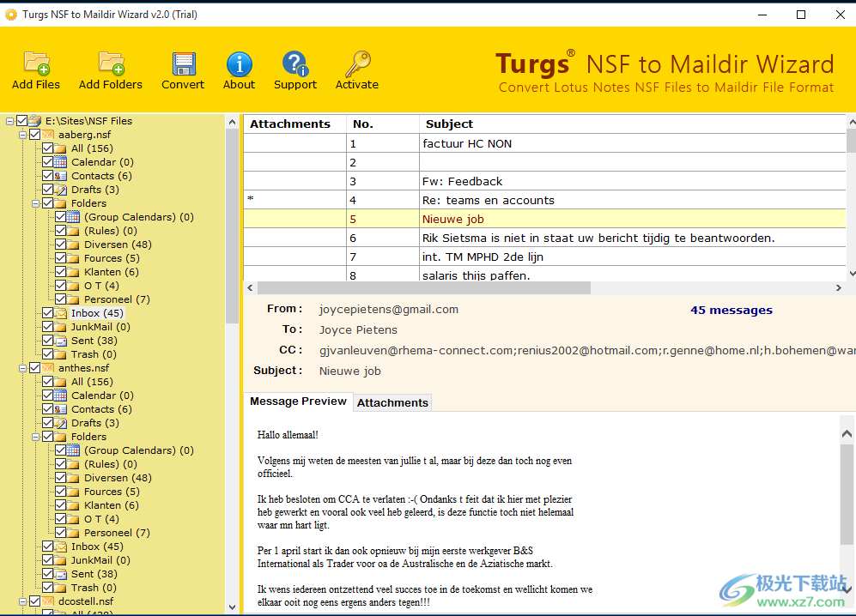
Task: Toggle the aaberg.nsf checkbox
Action: (35, 135)
